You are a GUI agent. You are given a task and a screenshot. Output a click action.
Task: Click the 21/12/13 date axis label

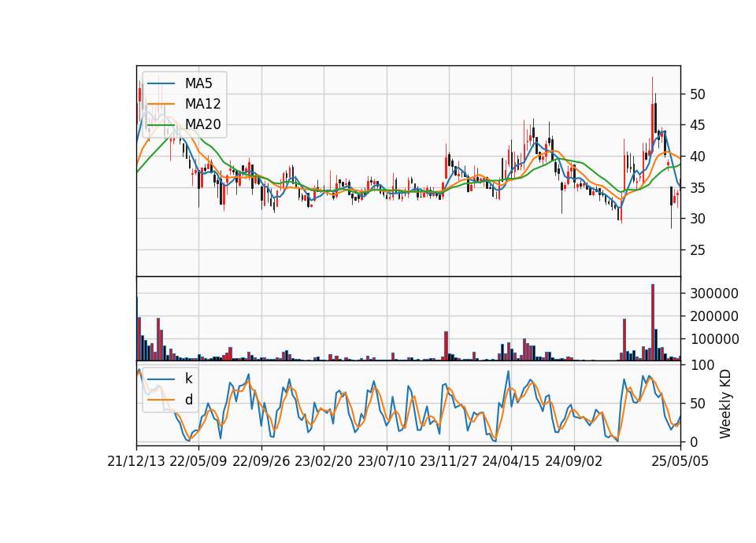click(x=136, y=462)
